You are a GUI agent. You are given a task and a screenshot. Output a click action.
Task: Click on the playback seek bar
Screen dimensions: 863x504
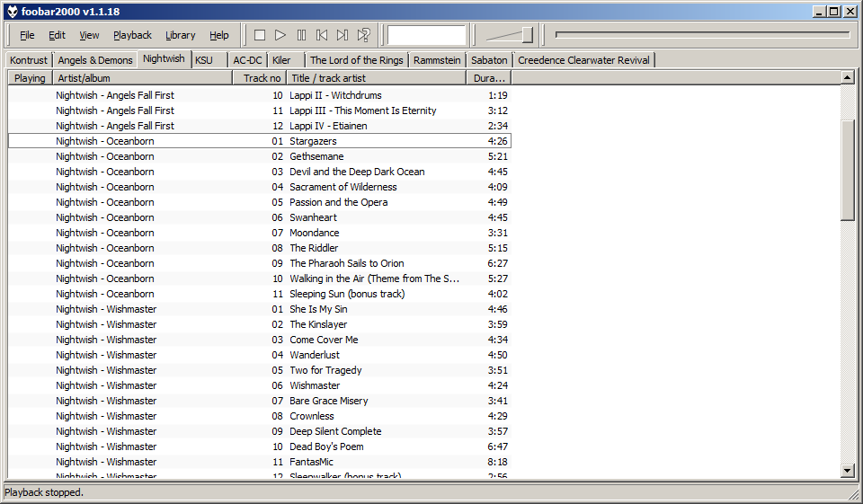click(702, 35)
